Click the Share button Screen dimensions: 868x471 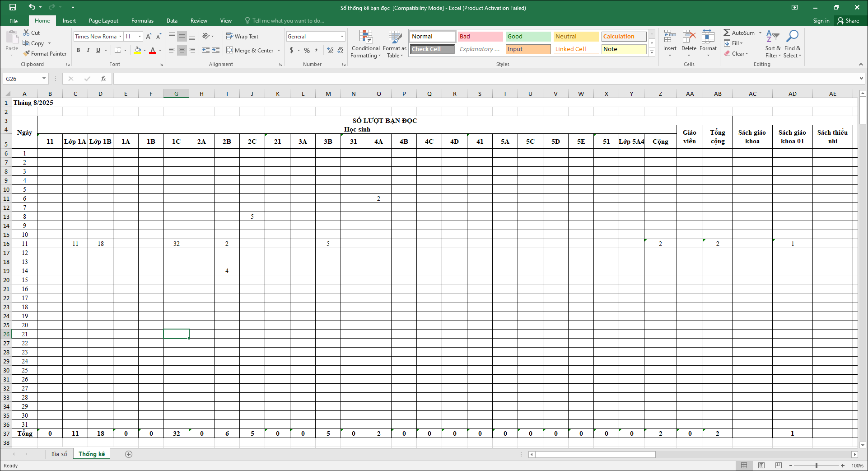pyautogui.click(x=848, y=21)
